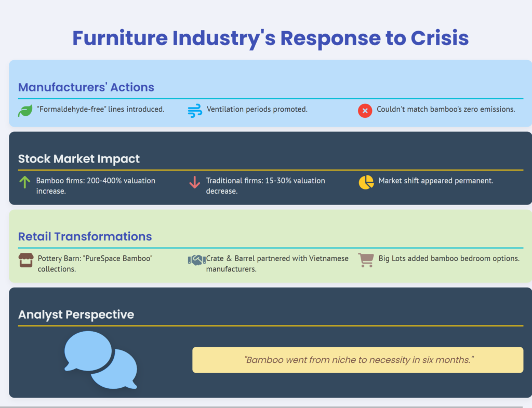
Task: Click the green leaf icon
Action: pyautogui.click(x=25, y=111)
